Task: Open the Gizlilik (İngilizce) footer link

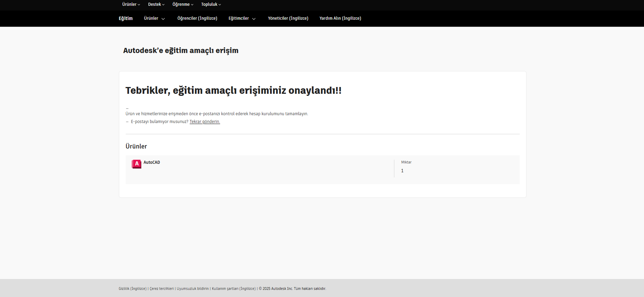Action: click(x=132, y=289)
